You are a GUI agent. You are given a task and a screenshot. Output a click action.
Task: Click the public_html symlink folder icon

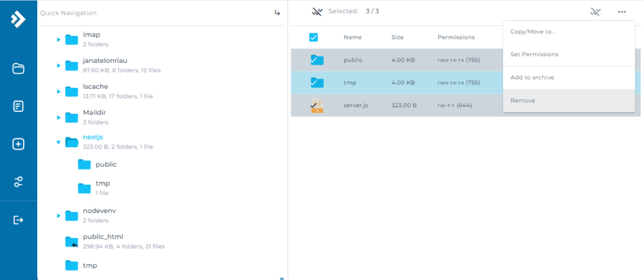72,242
